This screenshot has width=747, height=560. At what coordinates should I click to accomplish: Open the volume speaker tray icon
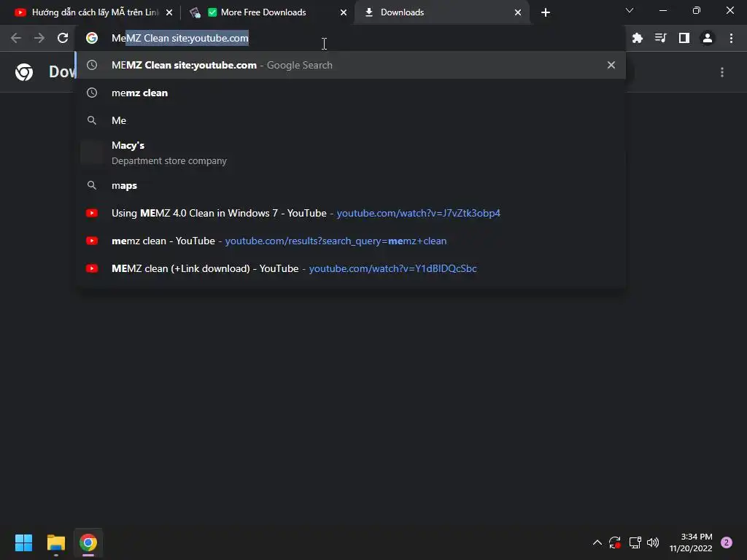point(653,542)
